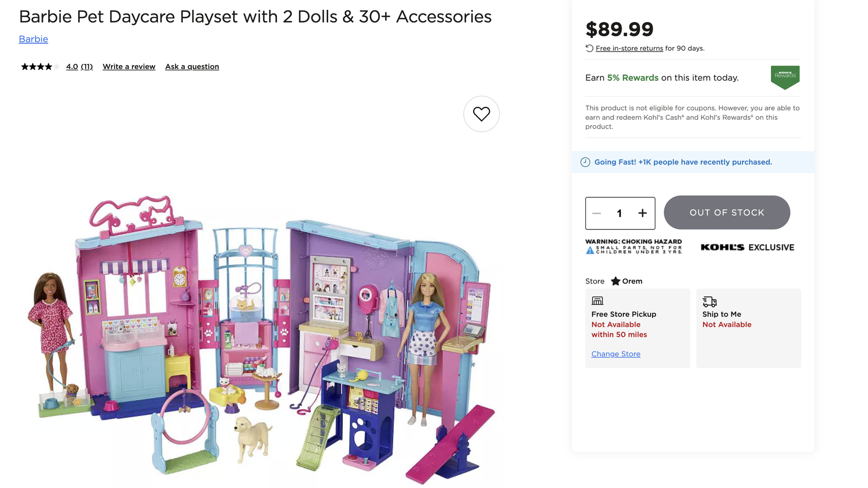Click the Ask a question link
868x488 pixels.
tap(192, 67)
